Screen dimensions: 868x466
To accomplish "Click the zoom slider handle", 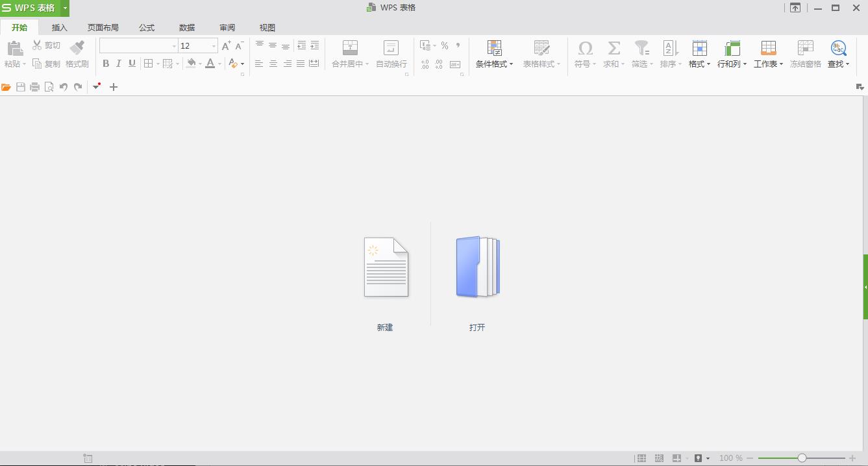I will coord(802,458).
